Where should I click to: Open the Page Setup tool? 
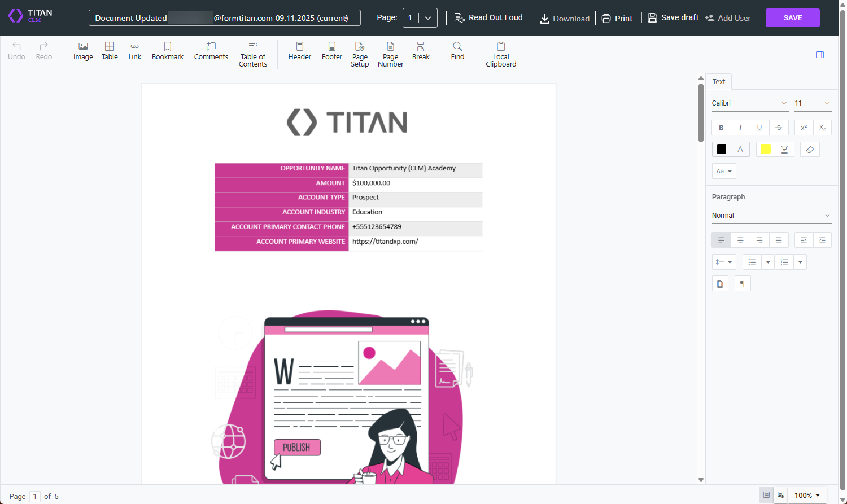(360, 54)
